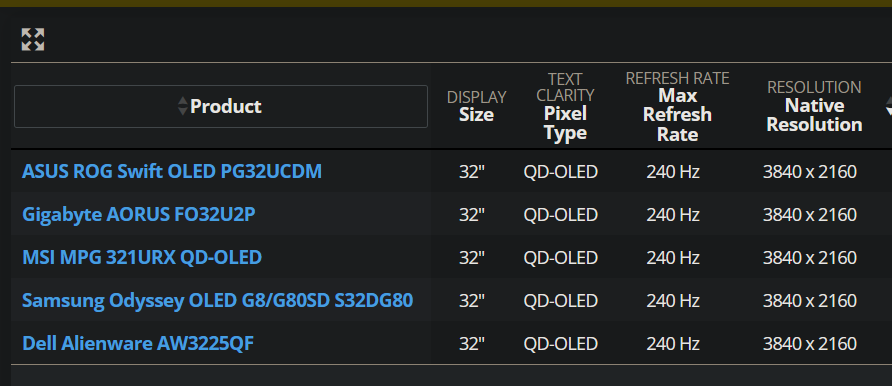Sort by Max Refresh Rate header
The height and width of the screenshot is (386, 892).
[677, 106]
